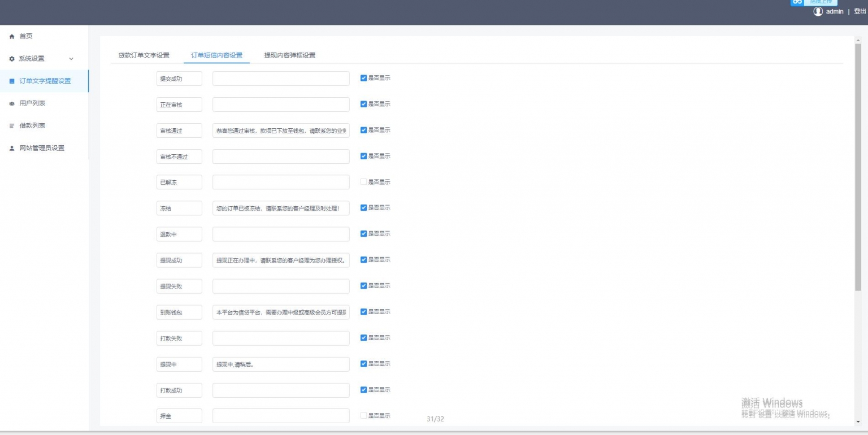Click the list icon beside 借款列表
868x435 pixels.
tap(12, 125)
